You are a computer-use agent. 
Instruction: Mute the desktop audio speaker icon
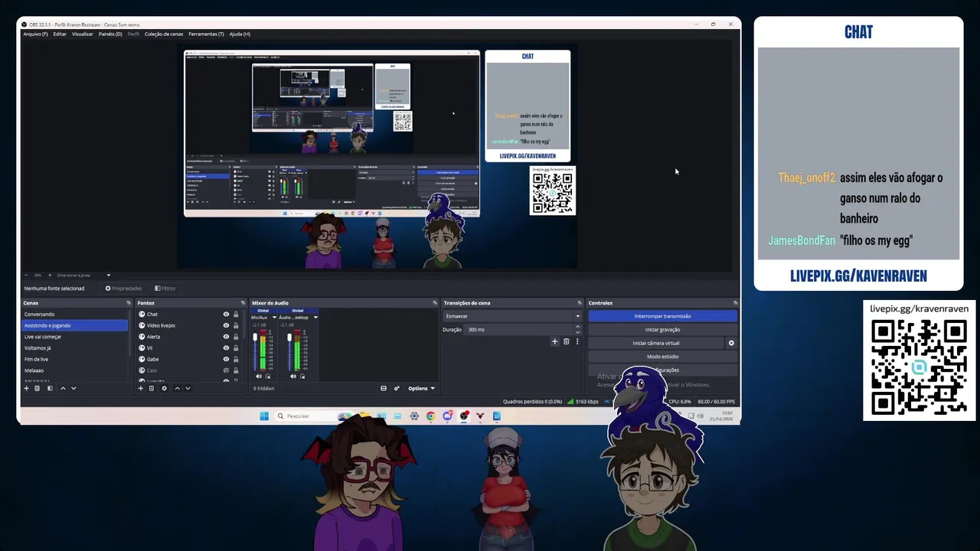click(x=293, y=376)
